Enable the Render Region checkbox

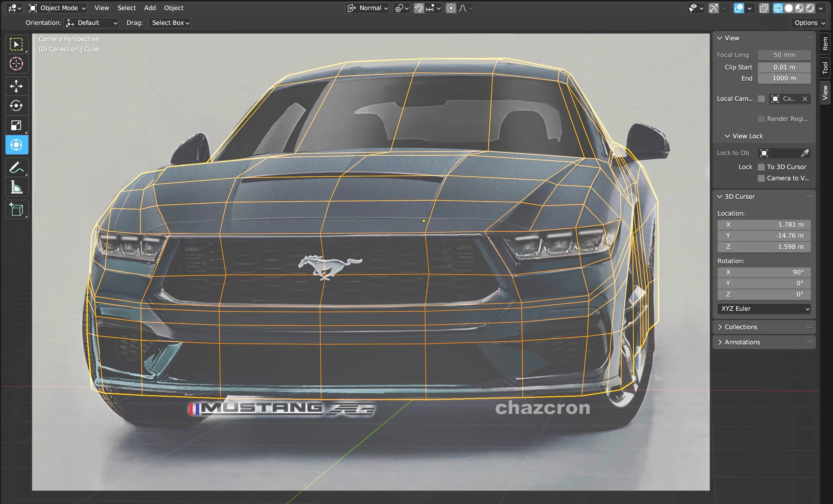click(x=761, y=119)
